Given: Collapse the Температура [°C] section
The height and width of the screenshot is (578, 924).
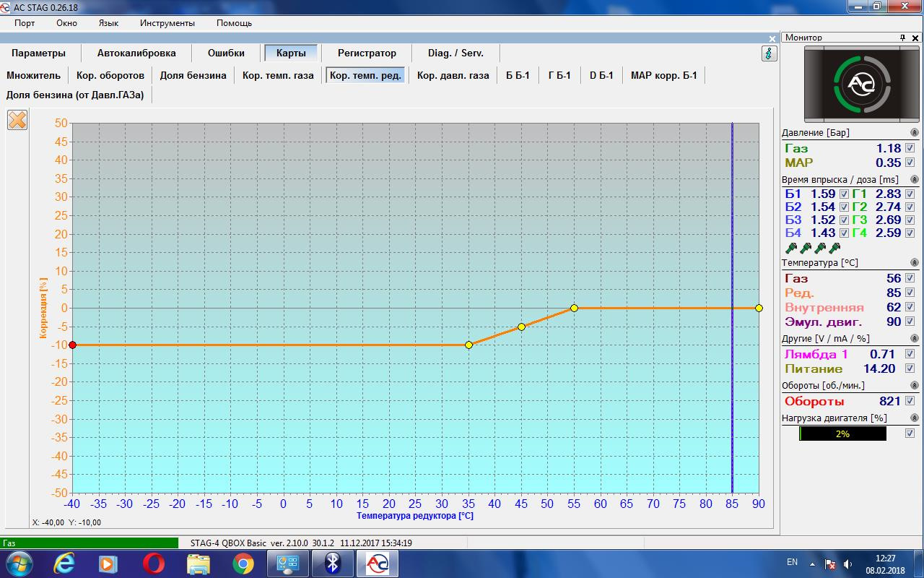Looking at the screenshot, I should (915, 263).
